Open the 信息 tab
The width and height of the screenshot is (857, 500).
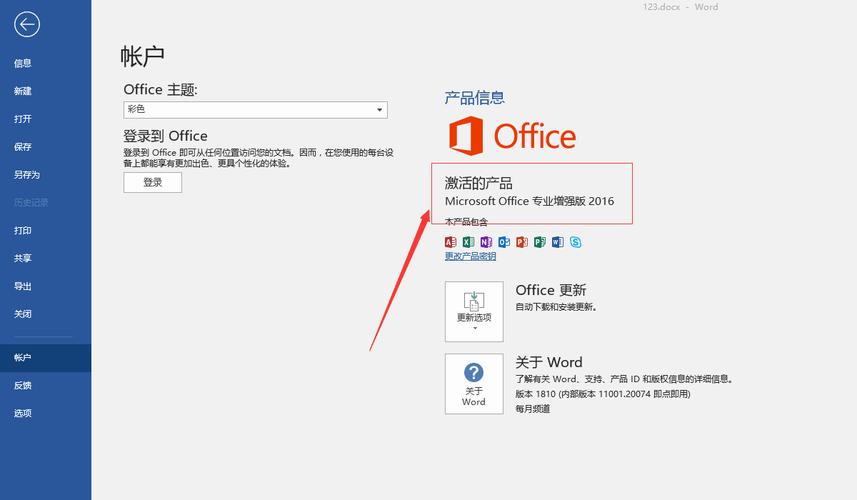point(23,63)
